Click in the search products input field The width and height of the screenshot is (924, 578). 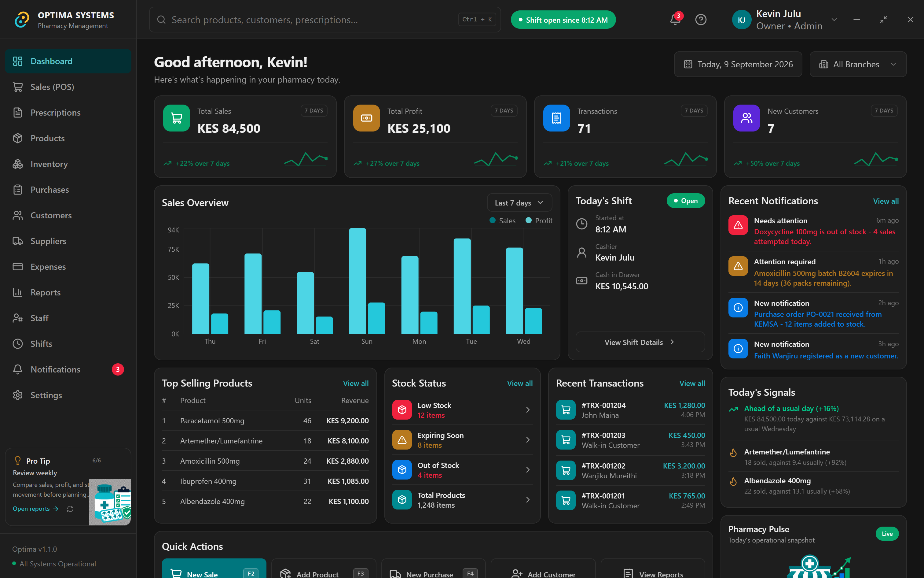[x=324, y=20]
